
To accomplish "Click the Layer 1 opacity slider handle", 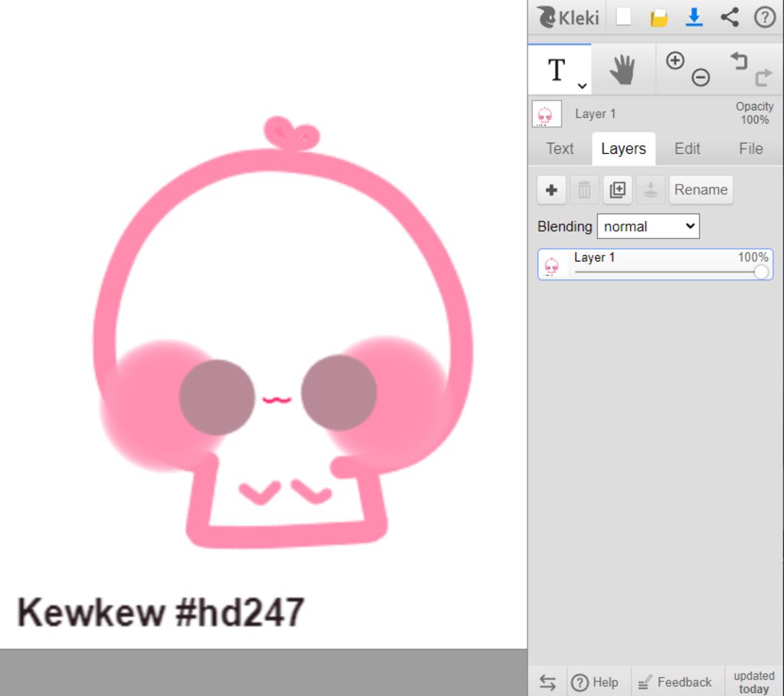I will click(760, 272).
